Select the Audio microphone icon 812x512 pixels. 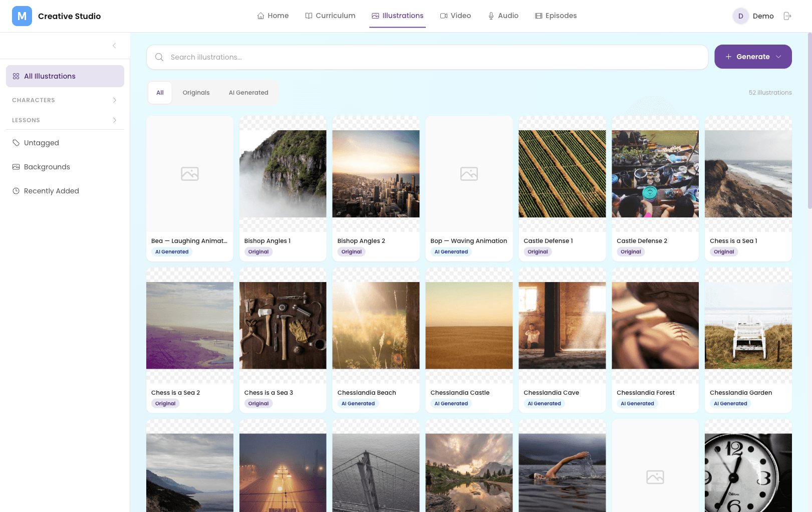click(x=491, y=16)
